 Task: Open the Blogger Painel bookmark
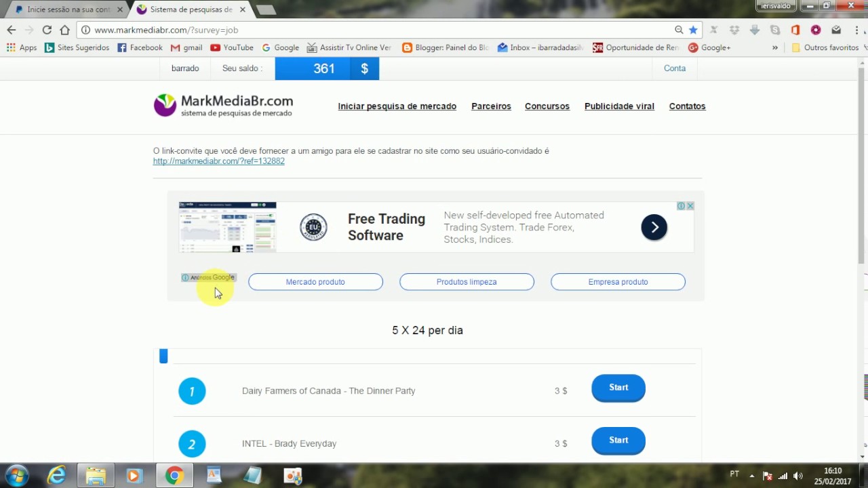coord(446,47)
